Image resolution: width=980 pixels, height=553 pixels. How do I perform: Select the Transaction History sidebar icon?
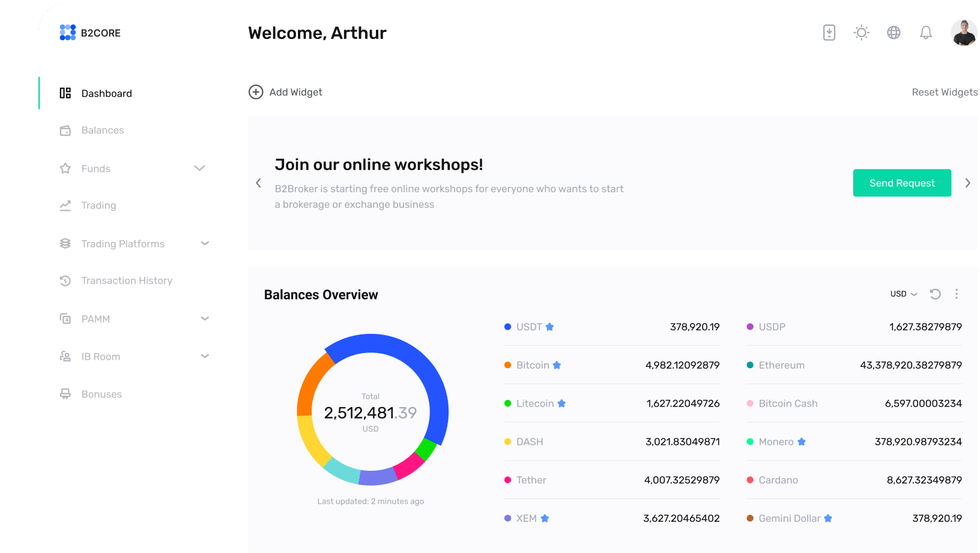click(65, 280)
